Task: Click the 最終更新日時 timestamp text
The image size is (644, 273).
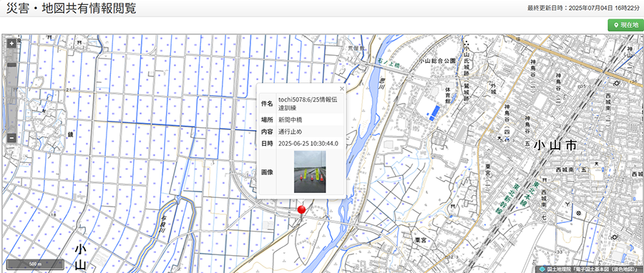Action: pos(584,8)
